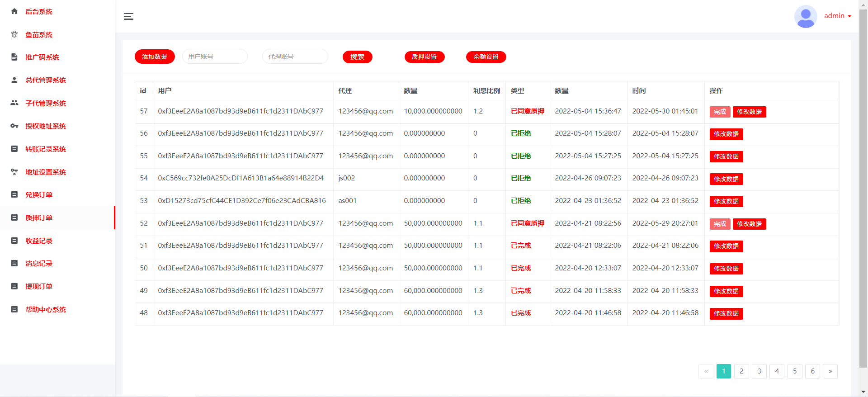868x397 pixels.
Task: Select the 帮助中心系统 menu item
Action: point(45,309)
